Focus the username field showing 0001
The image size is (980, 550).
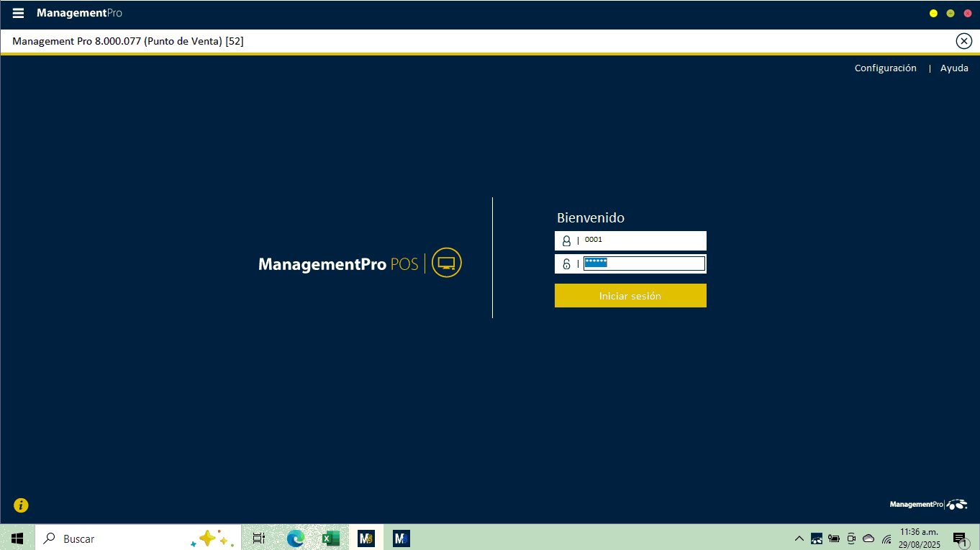[x=643, y=240]
